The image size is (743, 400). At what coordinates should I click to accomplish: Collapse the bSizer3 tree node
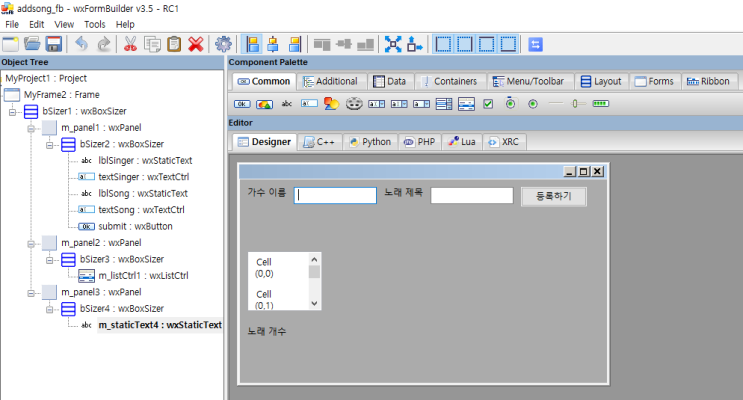tap(50, 260)
